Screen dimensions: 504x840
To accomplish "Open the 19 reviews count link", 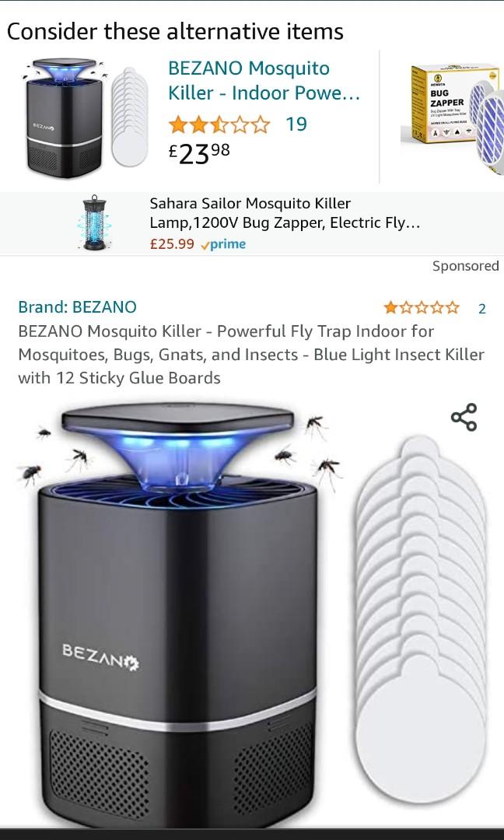I will pos(296,124).
